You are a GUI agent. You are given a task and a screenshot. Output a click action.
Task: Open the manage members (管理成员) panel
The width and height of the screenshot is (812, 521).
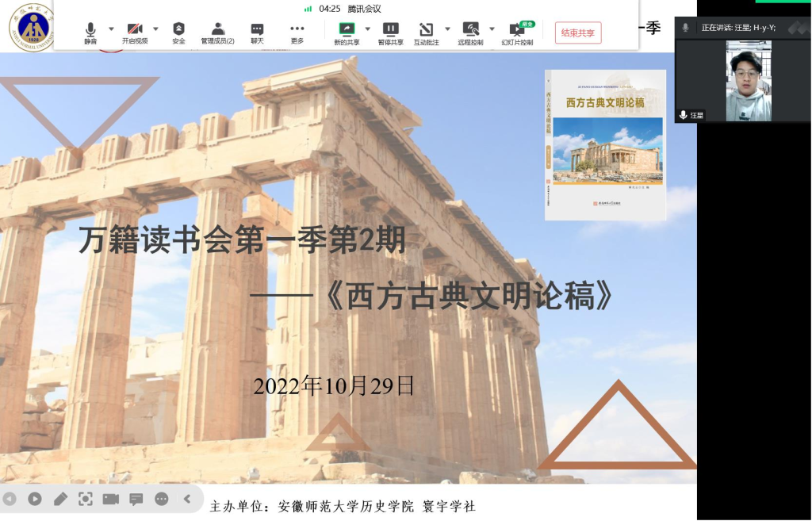point(217,33)
